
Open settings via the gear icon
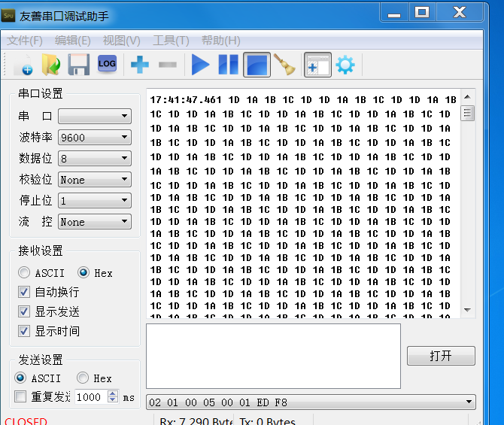(345, 65)
